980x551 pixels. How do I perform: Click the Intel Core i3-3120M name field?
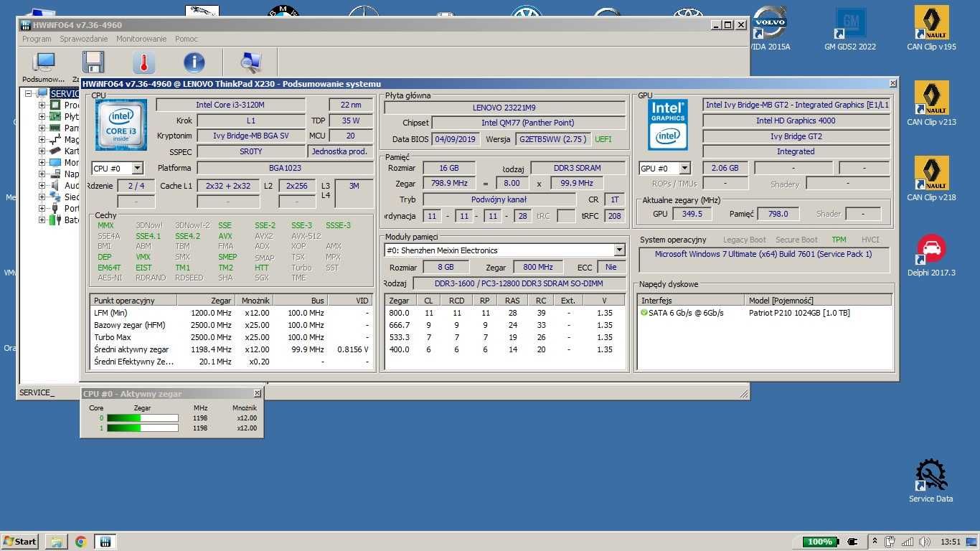click(x=230, y=105)
